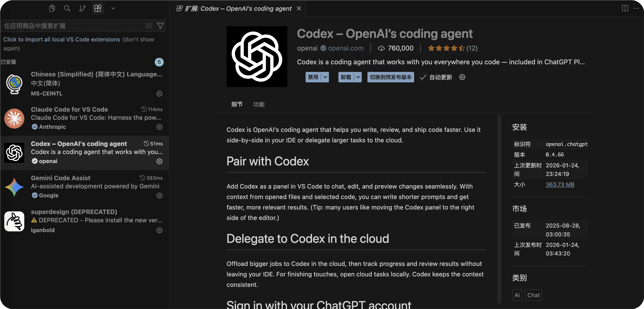Viewport: 644px width, 309px height.
Task: Click 切换到预发布版本 button
Action: (391, 77)
